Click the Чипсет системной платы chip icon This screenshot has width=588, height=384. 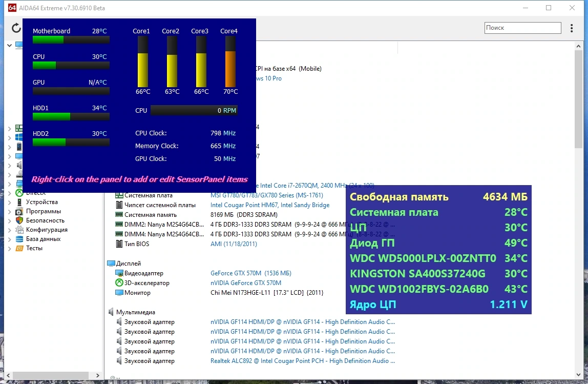tap(119, 205)
